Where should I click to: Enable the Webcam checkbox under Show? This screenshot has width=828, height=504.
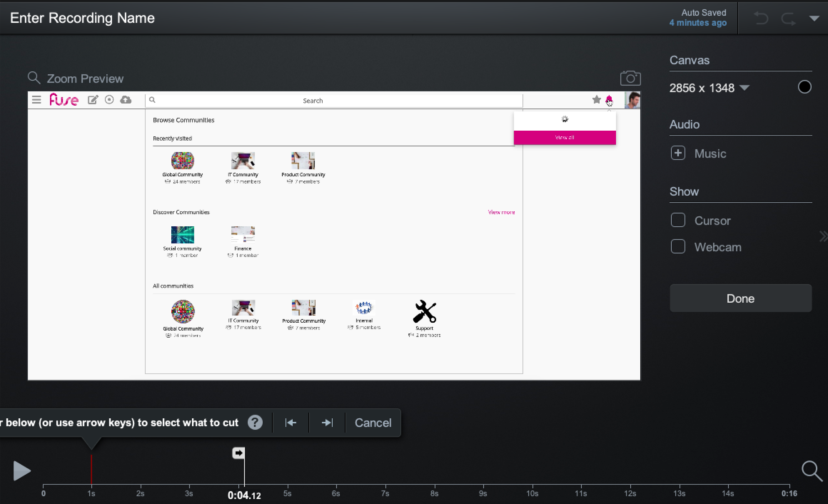pyautogui.click(x=678, y=246)
